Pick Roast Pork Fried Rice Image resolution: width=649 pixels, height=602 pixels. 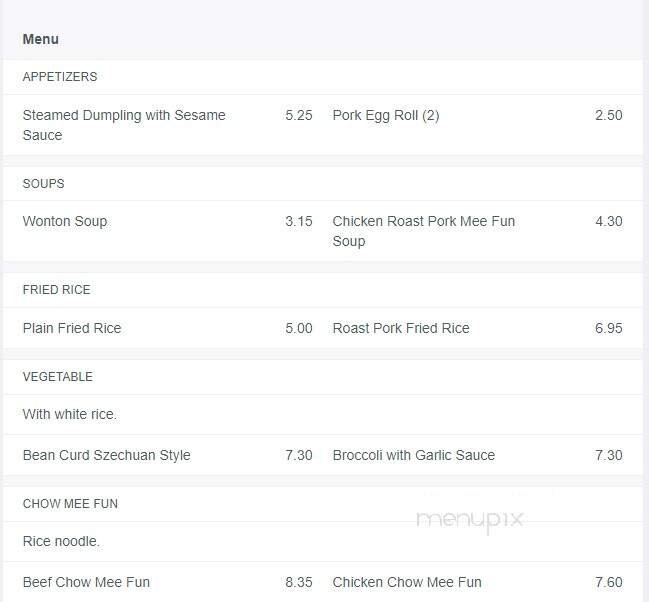pyautogui.click(x=401, y=328)
